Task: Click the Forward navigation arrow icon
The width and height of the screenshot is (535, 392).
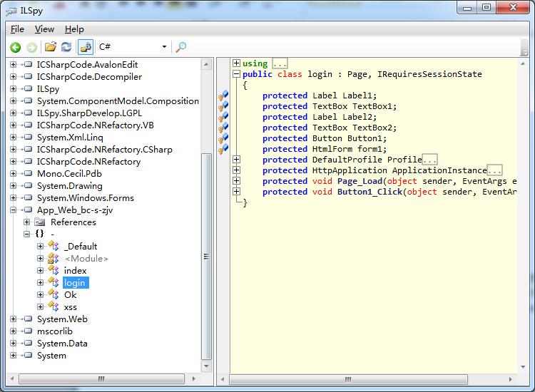Action: click(x=32, y=47)
